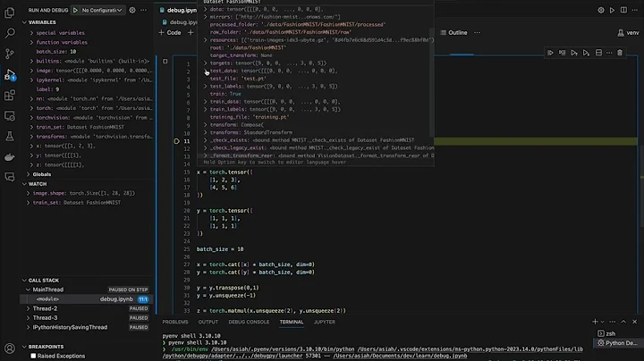The height and width of the screenshot is (361, 644).
Task: Click the debug.ipynb breadcrumb item
Action: (180, 22)
